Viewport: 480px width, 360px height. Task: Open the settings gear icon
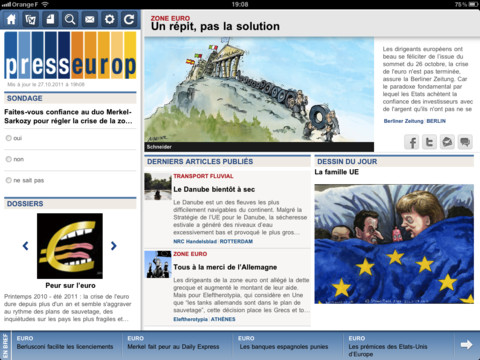[109, 19]
